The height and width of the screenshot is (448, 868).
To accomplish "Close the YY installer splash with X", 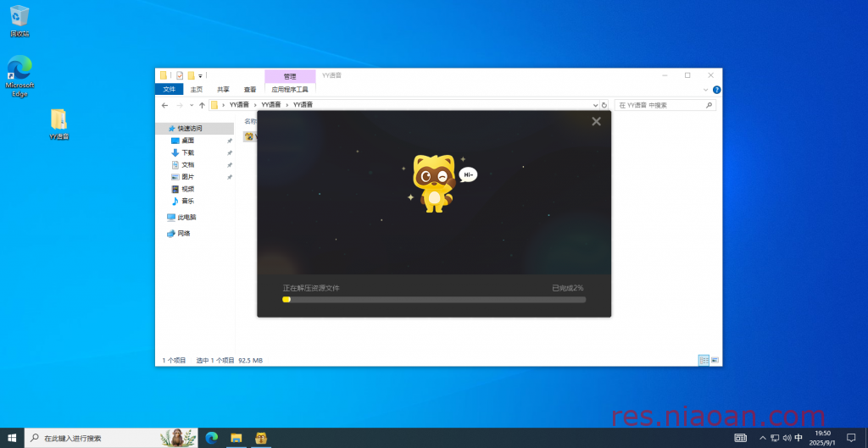I will pos(596,121).
